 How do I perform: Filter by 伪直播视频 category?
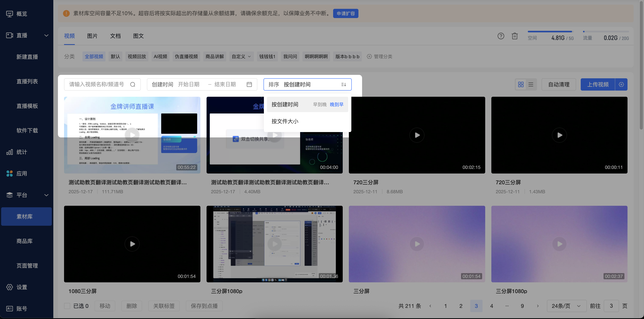pos(186,57)
